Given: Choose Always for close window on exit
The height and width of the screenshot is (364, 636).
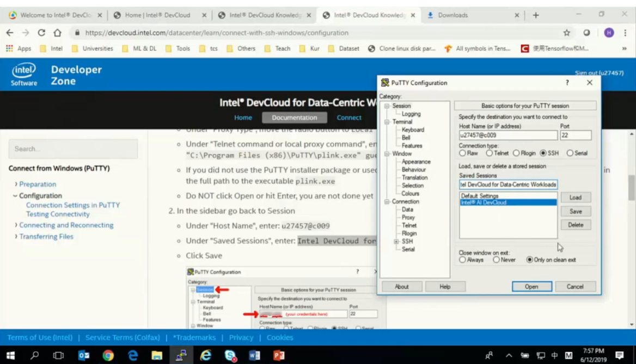Looking at the screenshot, I should coord(462,260).
